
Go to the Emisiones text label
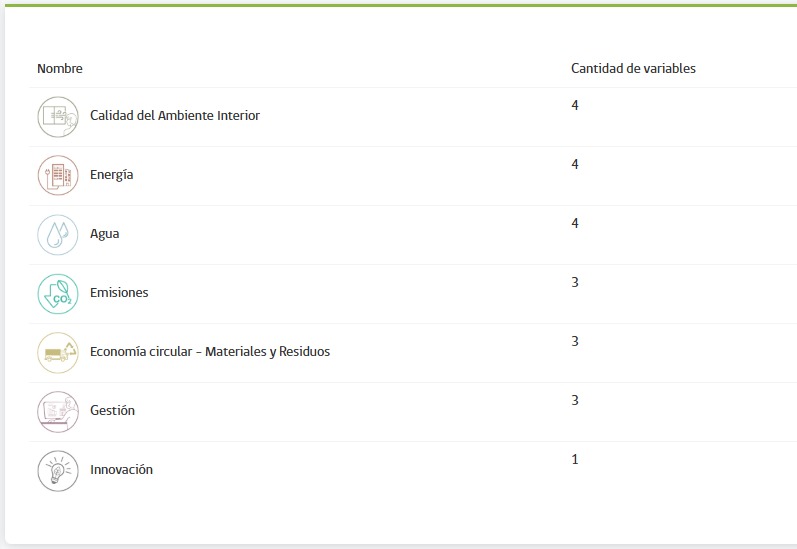(x=119, y=293)
